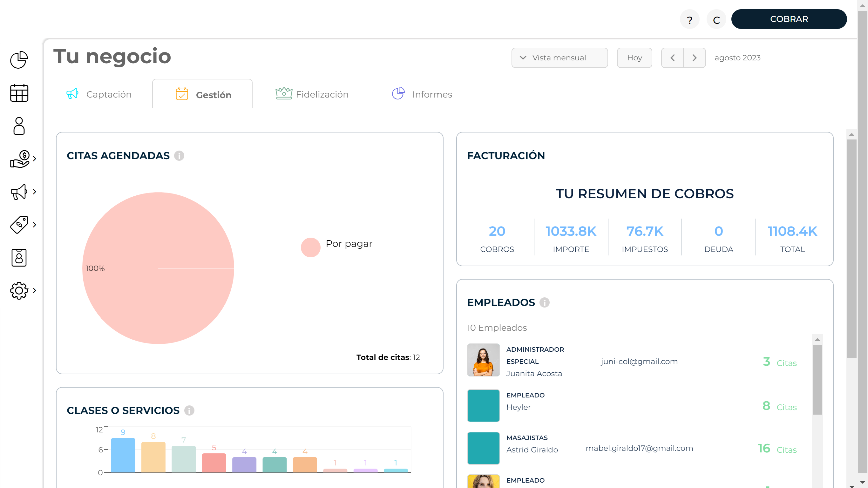Click Astrid Giraldo's 16 Citas count
This screenshot has height=488, width=868.
(x=777, y=449)
